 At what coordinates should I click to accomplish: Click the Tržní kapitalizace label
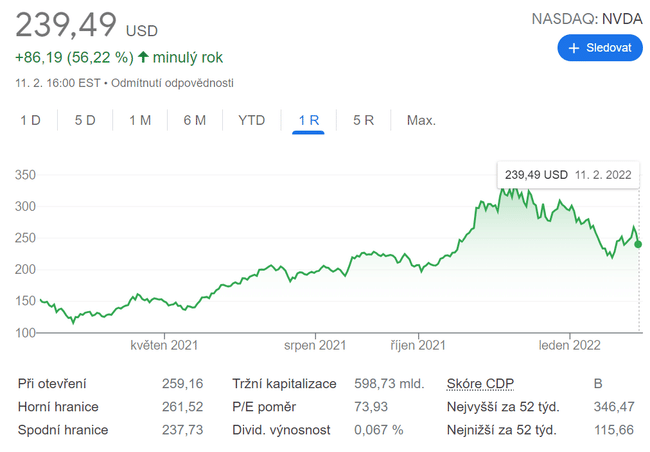pos(285,383)
